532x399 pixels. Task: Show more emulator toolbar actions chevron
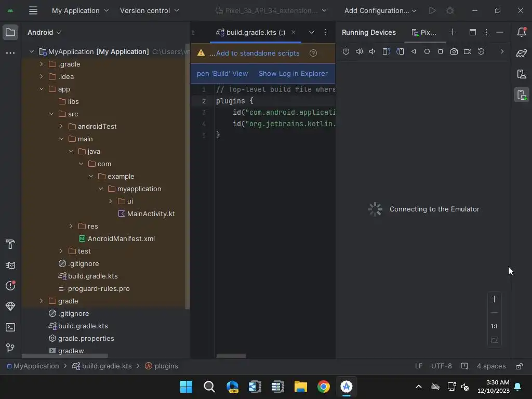coord(502,51)
